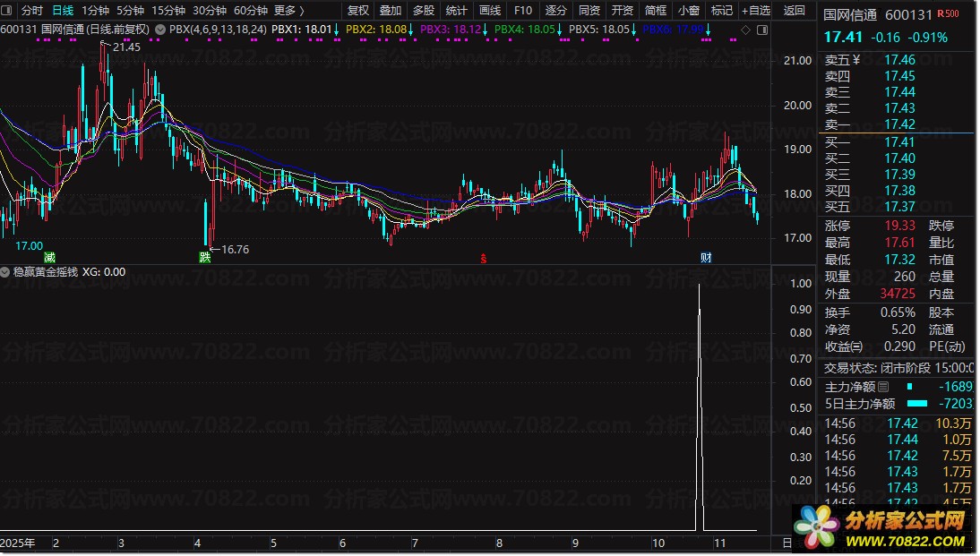The height and width of the screenshot is (556, 980).
Task: Click the 最高 value 17.61
Action: tap(899, 243)
